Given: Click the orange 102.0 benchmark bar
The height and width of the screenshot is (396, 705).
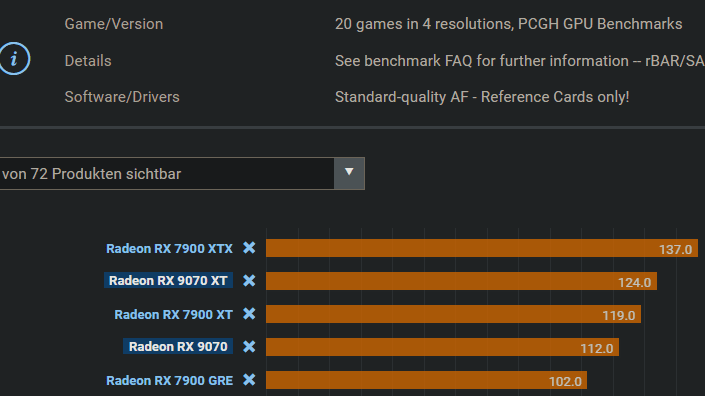Looking at the screenshot, I should pos(426,380).
